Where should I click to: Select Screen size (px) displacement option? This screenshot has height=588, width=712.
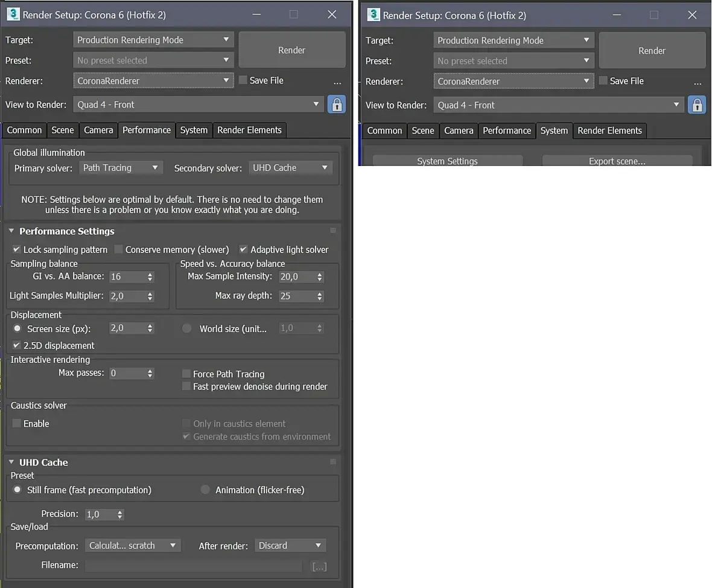(17, 328)
